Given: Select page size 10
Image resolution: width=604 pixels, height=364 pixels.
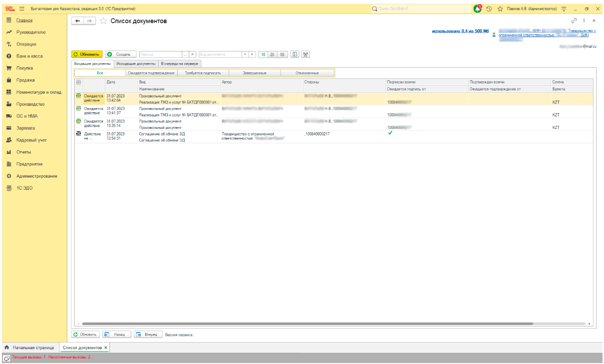Looking at the screenshot, I should coord(263,54).
